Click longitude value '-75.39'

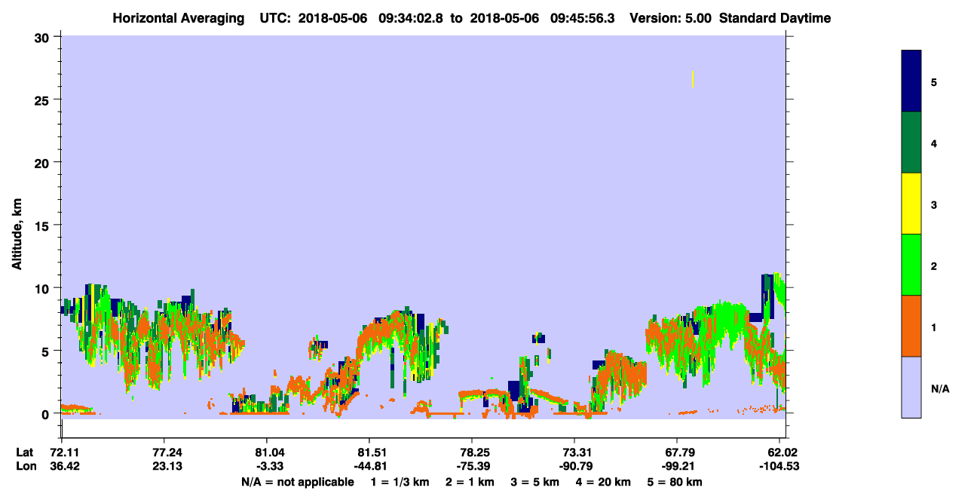472,466
